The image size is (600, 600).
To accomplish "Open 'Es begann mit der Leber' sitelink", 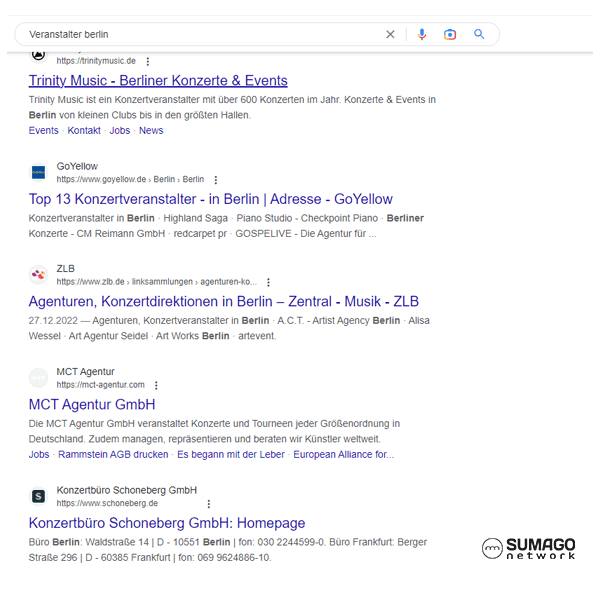I will pyautogui.click(x=231, y=454).
